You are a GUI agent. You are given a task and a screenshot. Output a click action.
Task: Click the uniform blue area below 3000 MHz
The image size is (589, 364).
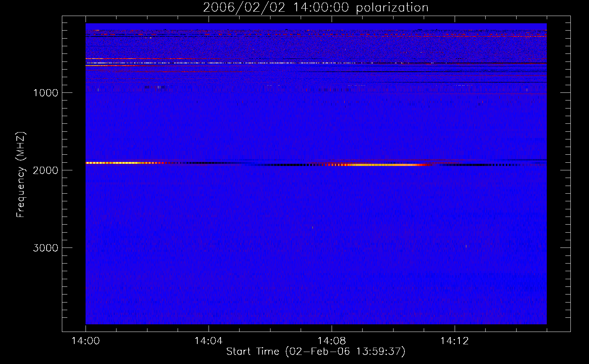tap(316, 288)
